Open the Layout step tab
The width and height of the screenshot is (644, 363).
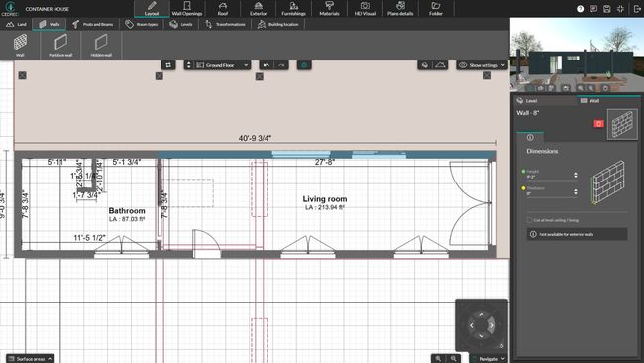(x=152, y=9)
